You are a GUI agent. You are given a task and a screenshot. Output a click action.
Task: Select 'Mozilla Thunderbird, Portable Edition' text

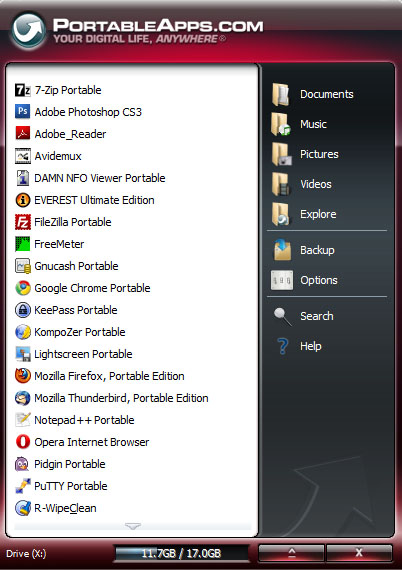click(x=121, y=398)
